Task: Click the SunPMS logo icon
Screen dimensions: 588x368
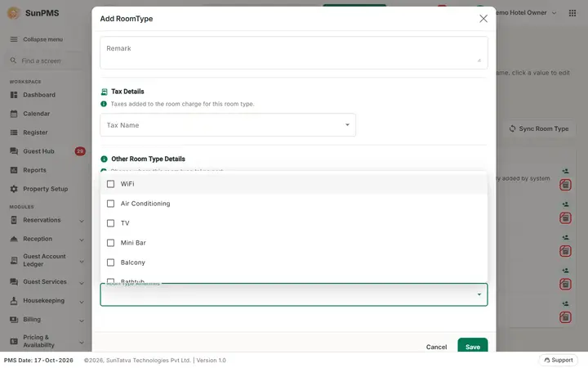Action: [x=14, y=13]
